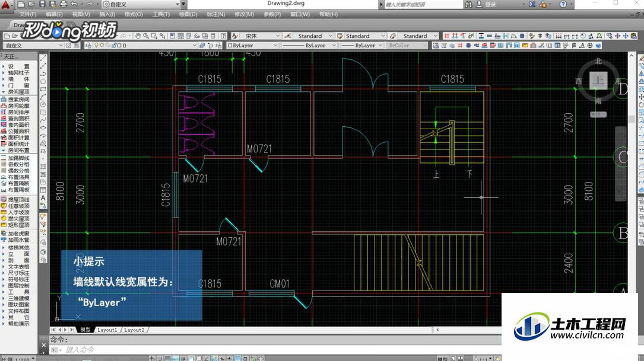This screenshot has height=361, width=644.
Task: Open the WCS dropdown under the ViewCube
Action: [598, 114]
